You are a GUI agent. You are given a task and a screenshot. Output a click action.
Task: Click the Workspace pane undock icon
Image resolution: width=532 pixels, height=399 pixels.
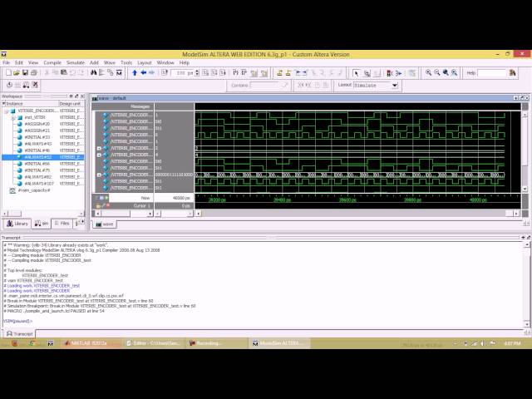(x=76, y=96)
